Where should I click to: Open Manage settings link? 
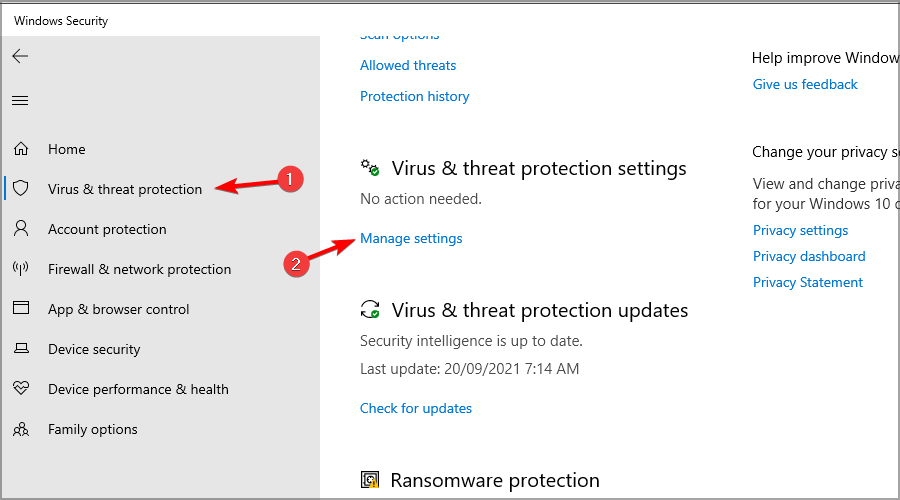tap(411, 238)
